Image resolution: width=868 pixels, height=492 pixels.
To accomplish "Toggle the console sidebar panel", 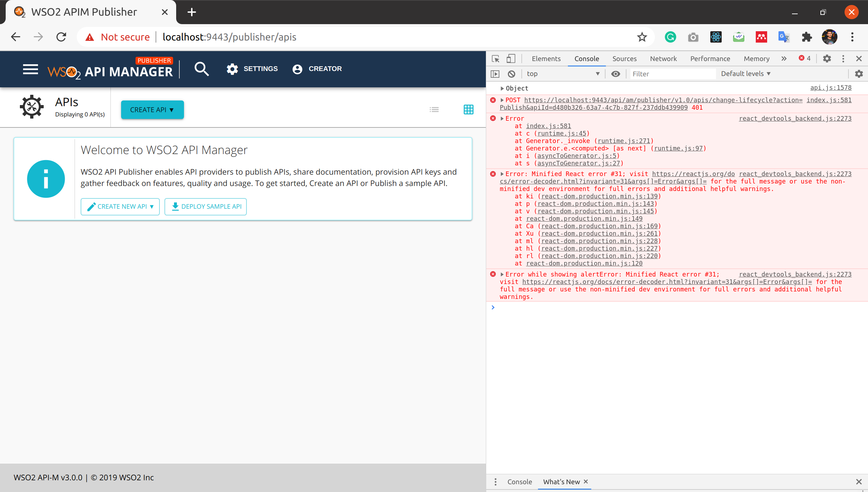I will pos(495,74).
